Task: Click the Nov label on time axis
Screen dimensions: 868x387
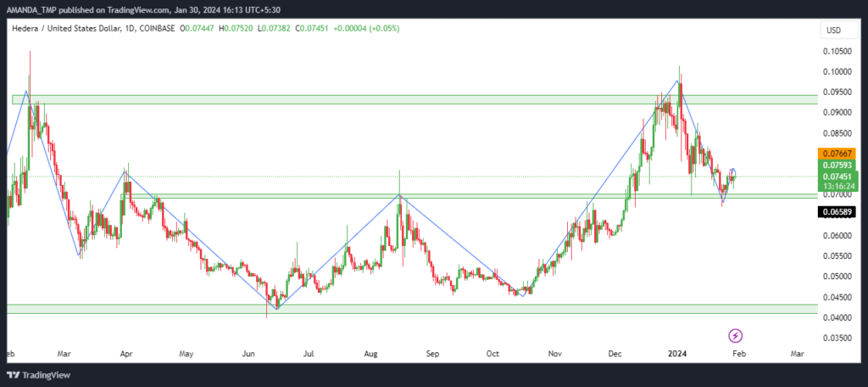Action: [554, 354]
